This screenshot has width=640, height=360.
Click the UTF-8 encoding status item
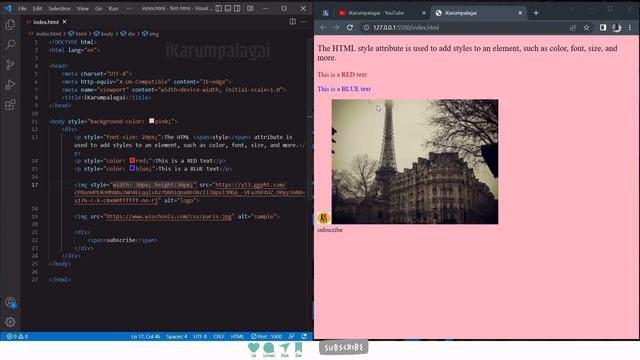[200, 336]
